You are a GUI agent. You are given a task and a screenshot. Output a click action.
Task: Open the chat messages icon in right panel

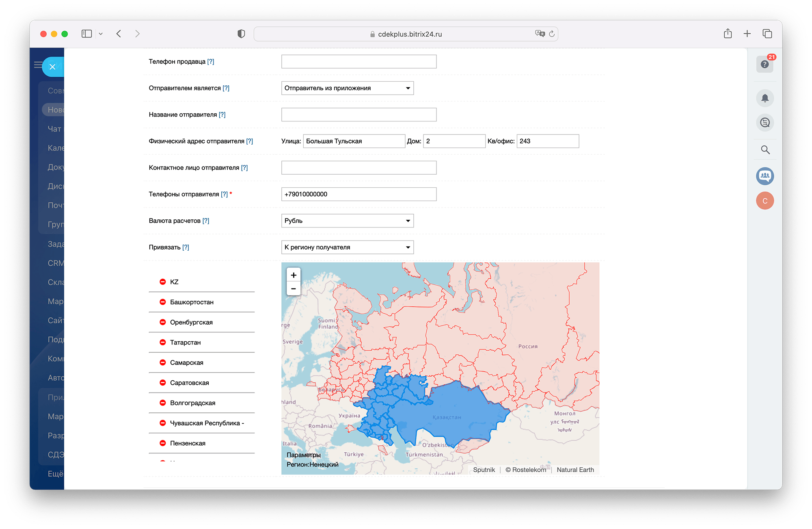[x=764, y=122]
